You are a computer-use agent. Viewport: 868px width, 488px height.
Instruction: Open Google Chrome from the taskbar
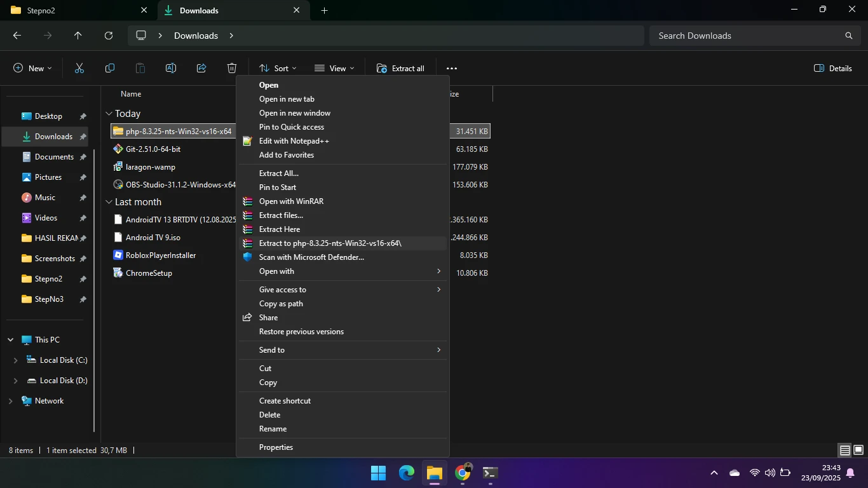coord(463,473)
